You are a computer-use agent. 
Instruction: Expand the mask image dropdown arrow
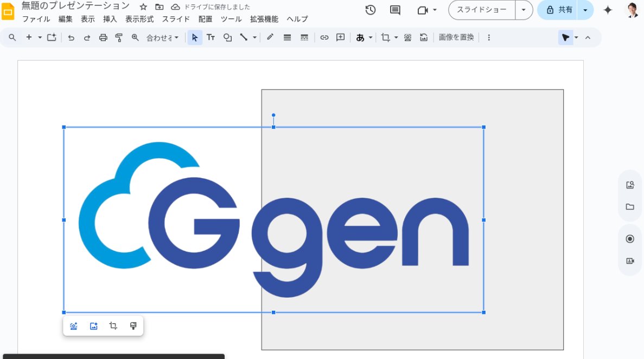coord(396,37)
